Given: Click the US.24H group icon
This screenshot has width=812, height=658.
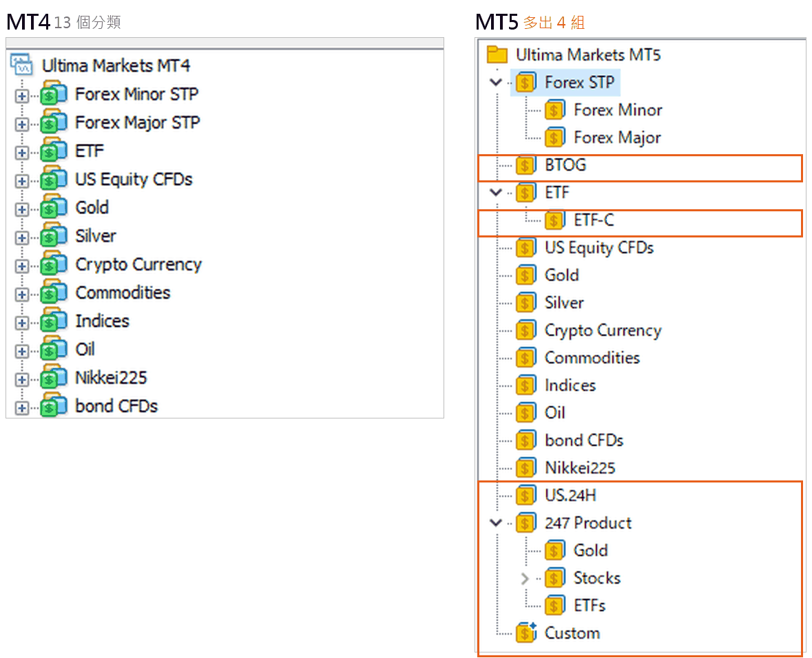Looking at the screenshot, I should tap(525, 495).
